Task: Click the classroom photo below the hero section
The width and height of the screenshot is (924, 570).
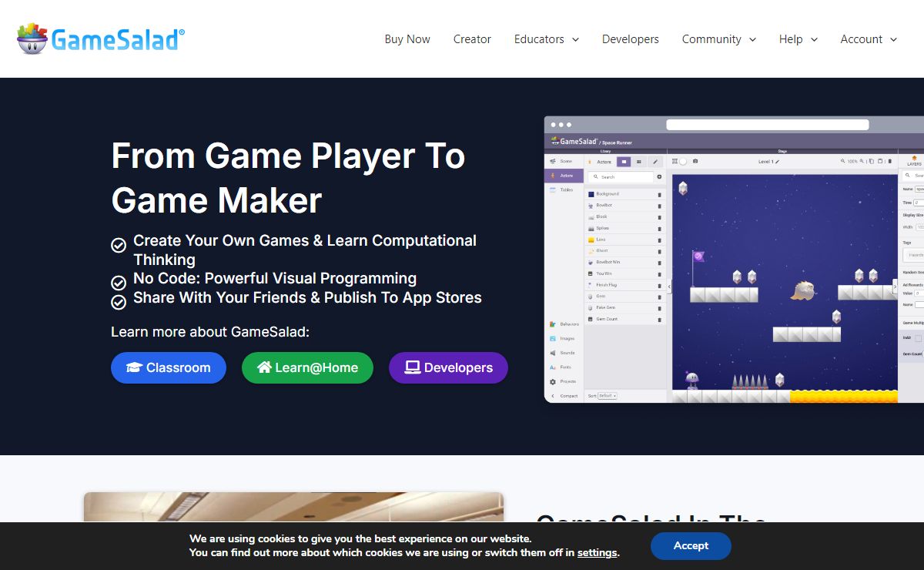Action: pos(293,508)
